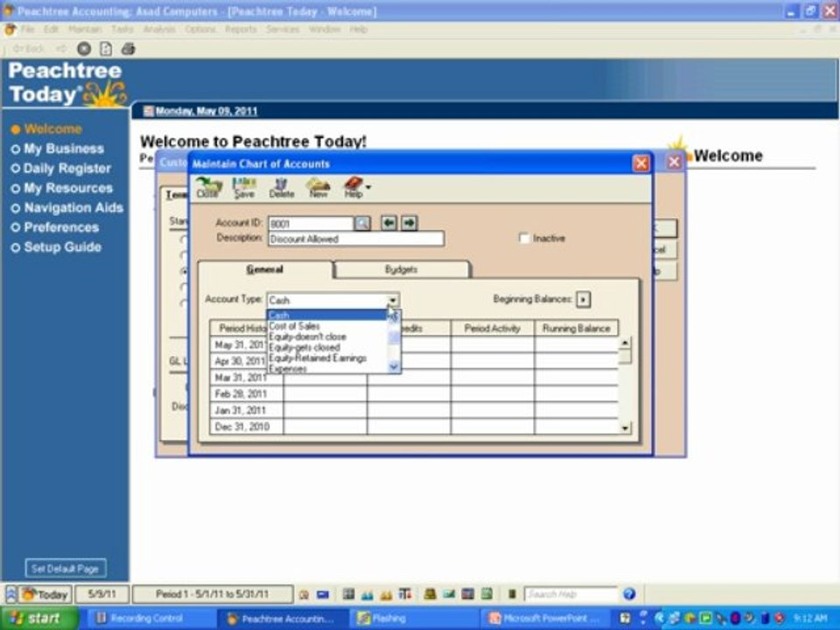
Task: Open the File menu
Action: click(x=28, y=29)
